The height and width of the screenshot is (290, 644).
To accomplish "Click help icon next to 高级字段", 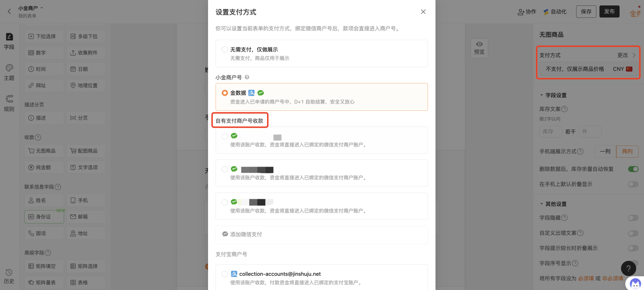I will [x=48, y=253].
